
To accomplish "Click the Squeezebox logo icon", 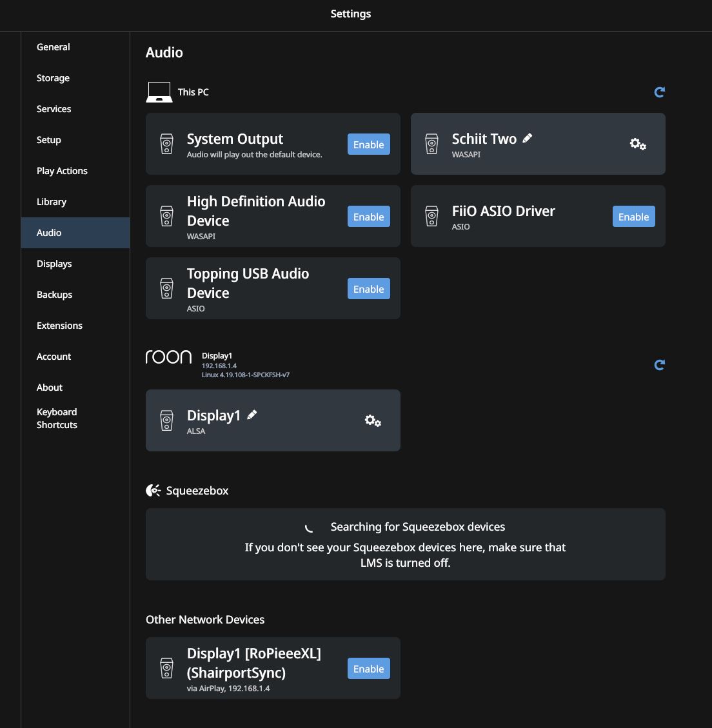I will [x=153, y=490].
